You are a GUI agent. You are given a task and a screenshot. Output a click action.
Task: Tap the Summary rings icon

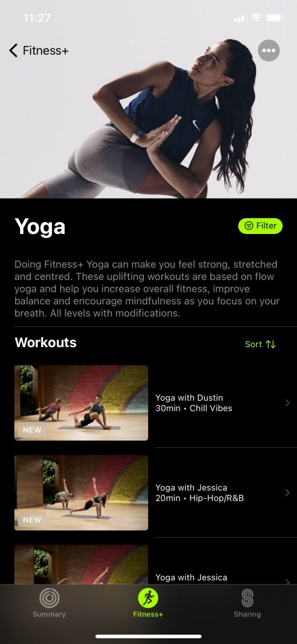point(49,598)
